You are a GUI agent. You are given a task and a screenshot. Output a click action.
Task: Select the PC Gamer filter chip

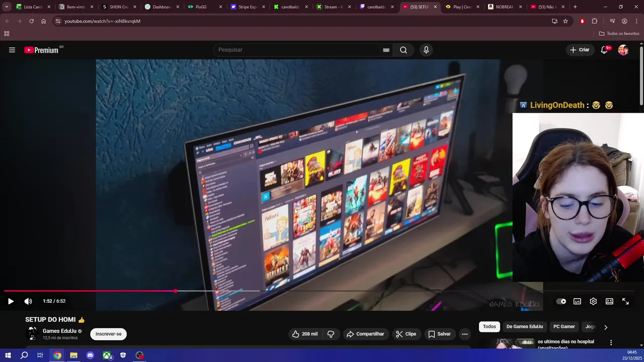pos(564,327)
